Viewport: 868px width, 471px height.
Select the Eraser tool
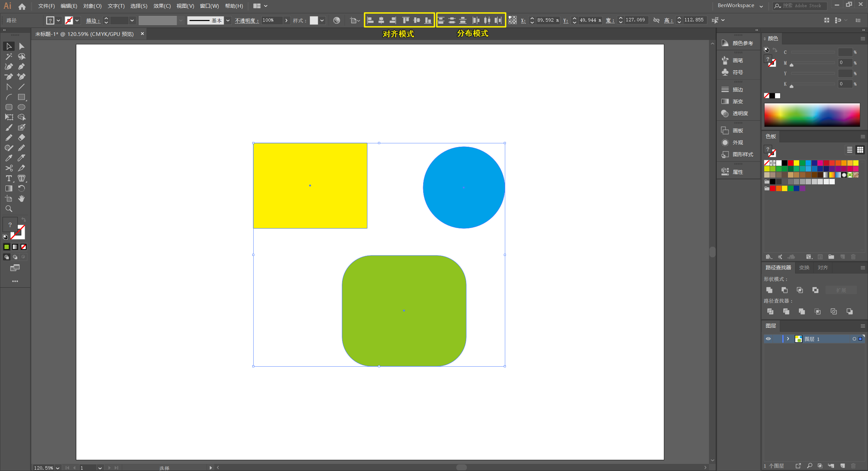click(21, 138)
